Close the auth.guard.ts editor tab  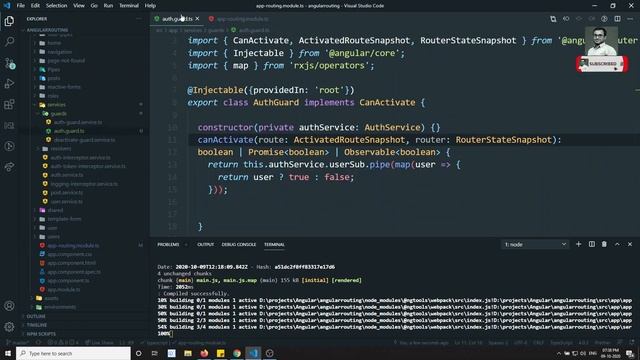click(197, 19)
